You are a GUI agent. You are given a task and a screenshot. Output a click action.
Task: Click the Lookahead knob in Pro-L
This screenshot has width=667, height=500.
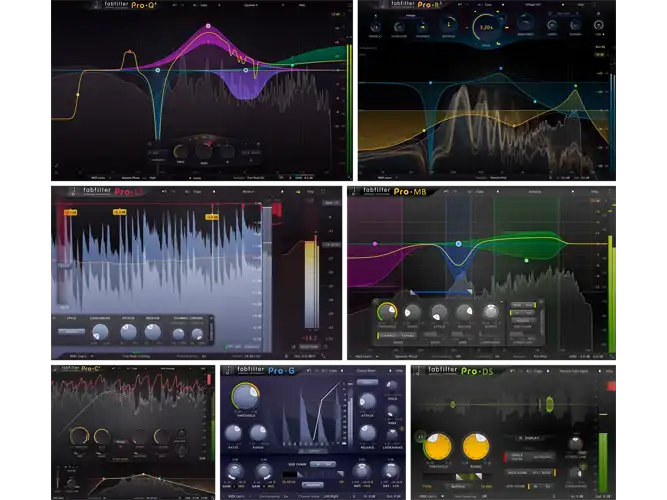pos(100,332)
